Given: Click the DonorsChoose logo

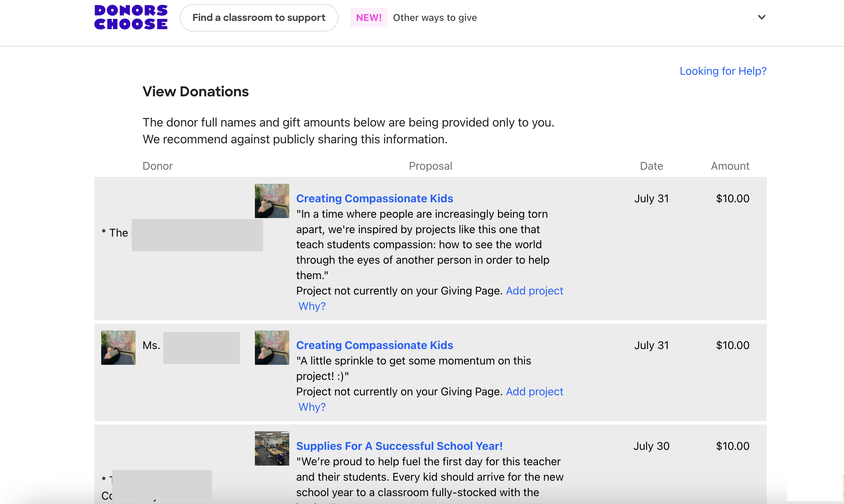Looking at the screenshot, I should point(131,17).
